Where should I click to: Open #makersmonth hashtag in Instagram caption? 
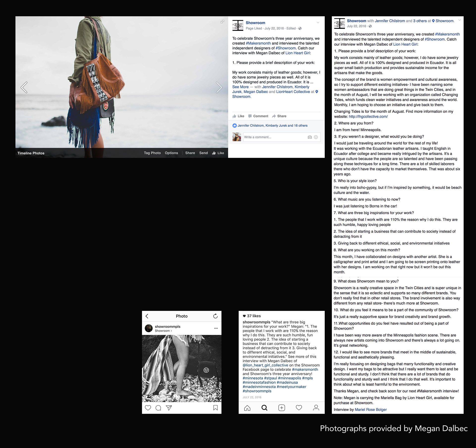[305, 370]
